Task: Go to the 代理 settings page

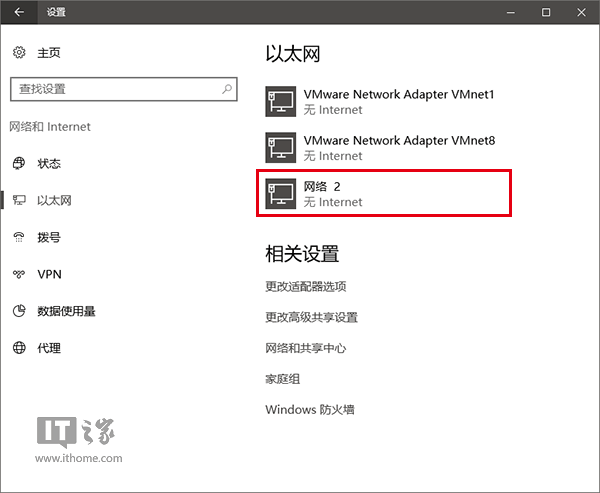Action: tap(49, 348)
